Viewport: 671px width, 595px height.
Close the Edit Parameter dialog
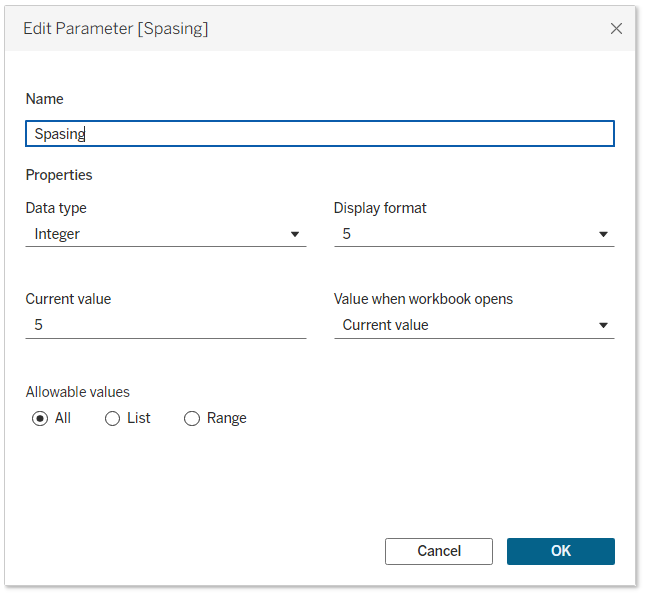coord(616,28)
